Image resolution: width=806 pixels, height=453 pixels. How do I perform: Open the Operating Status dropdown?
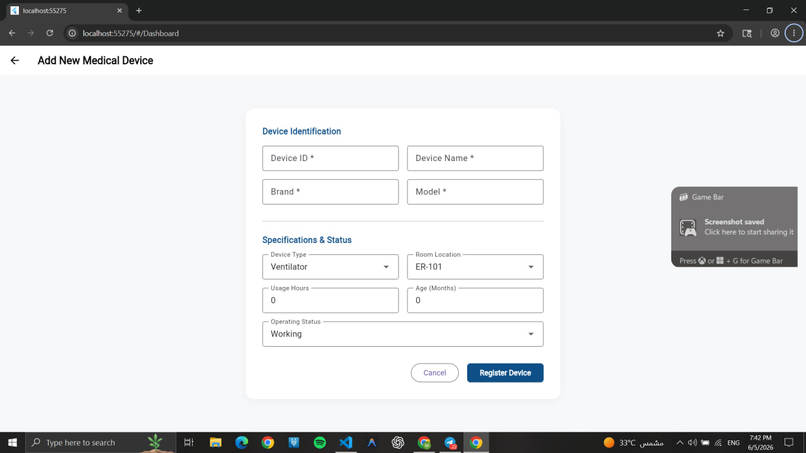point(402,334)
